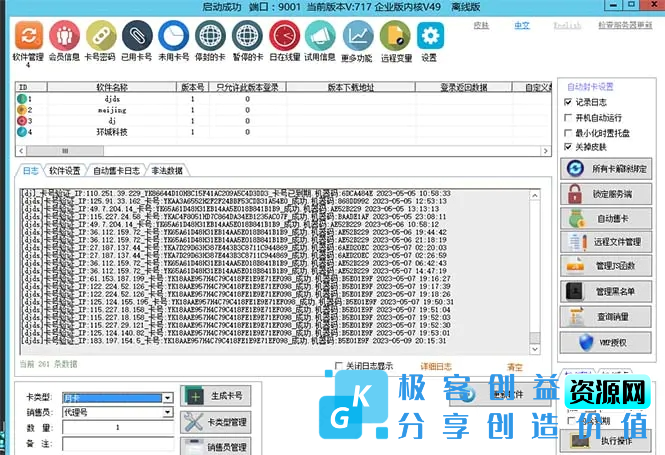Show 暂停的卡 paused cards icon
Viewport: 665px width, 455px height.
click(x=247, y=36)
